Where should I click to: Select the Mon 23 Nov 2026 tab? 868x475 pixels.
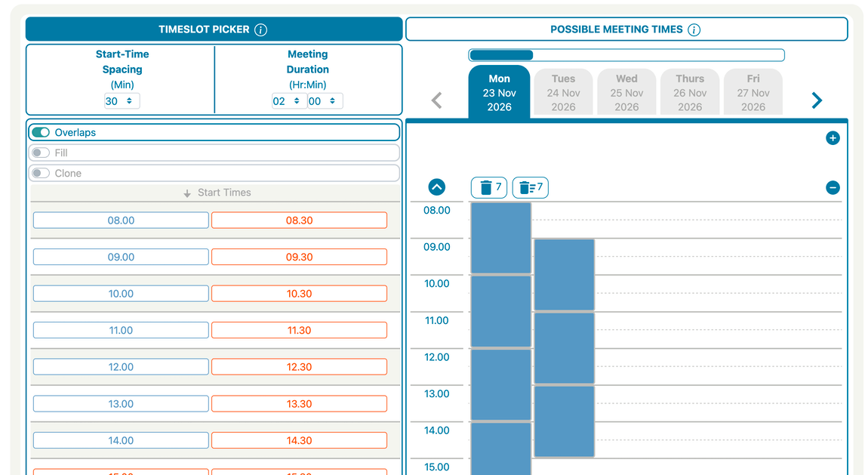click(x=500, y=92)
